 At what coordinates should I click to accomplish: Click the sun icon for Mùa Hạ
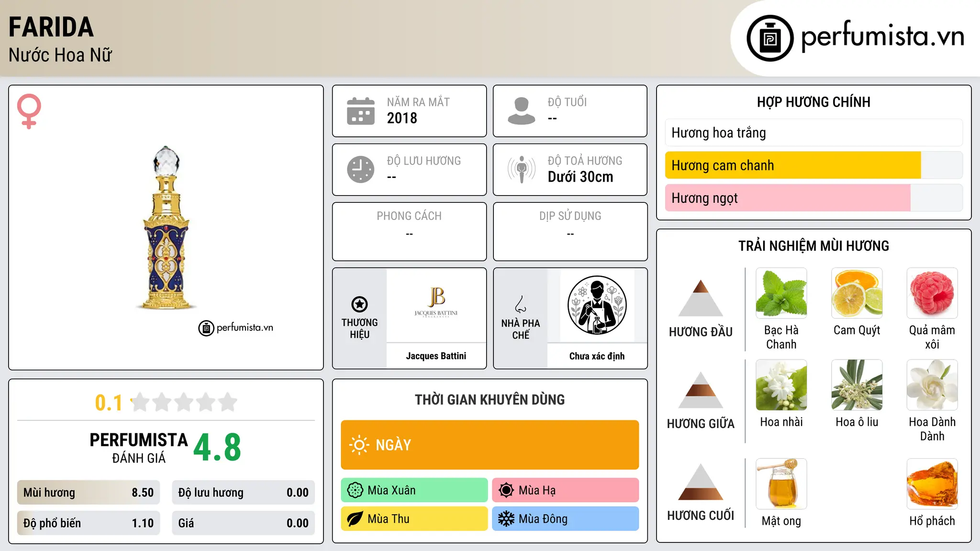tap(506, 490)
